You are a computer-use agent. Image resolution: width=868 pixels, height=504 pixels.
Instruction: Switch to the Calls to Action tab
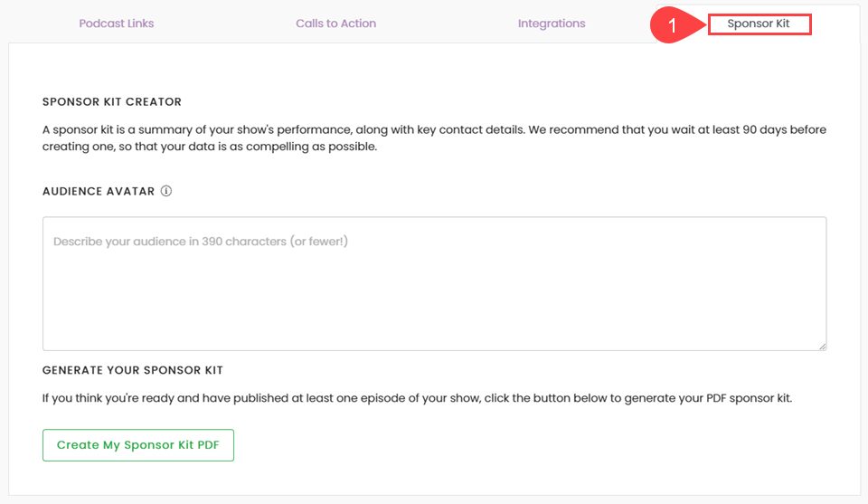click(335, 24)
